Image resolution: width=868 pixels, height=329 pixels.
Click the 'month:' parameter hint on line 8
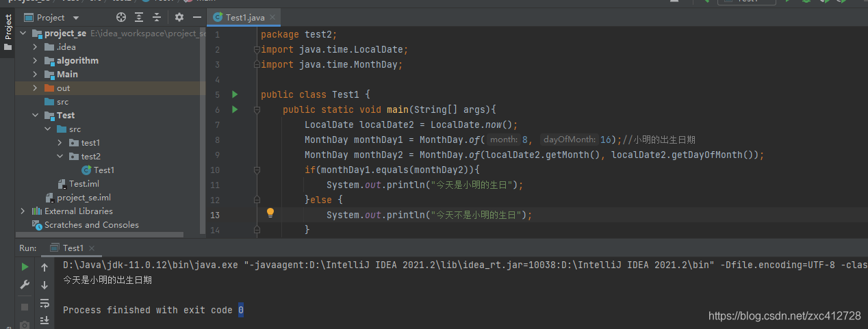click(x=503, y=140)
